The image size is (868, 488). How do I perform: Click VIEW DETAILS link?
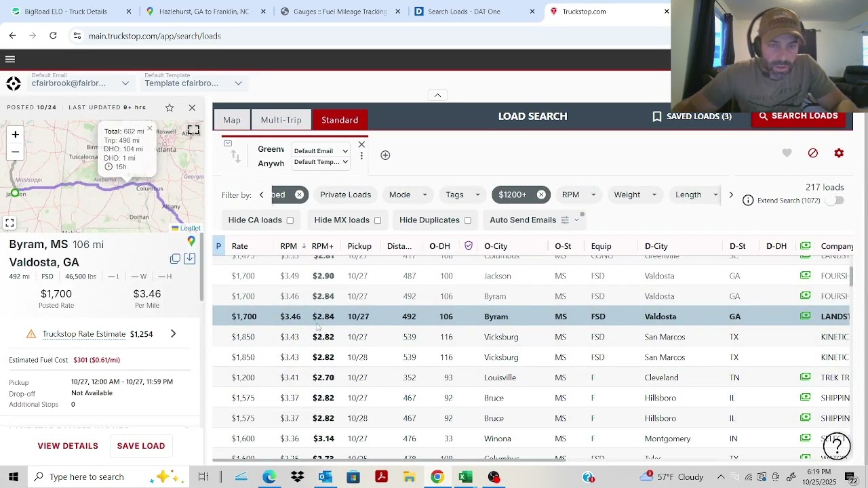click(68, 446)
